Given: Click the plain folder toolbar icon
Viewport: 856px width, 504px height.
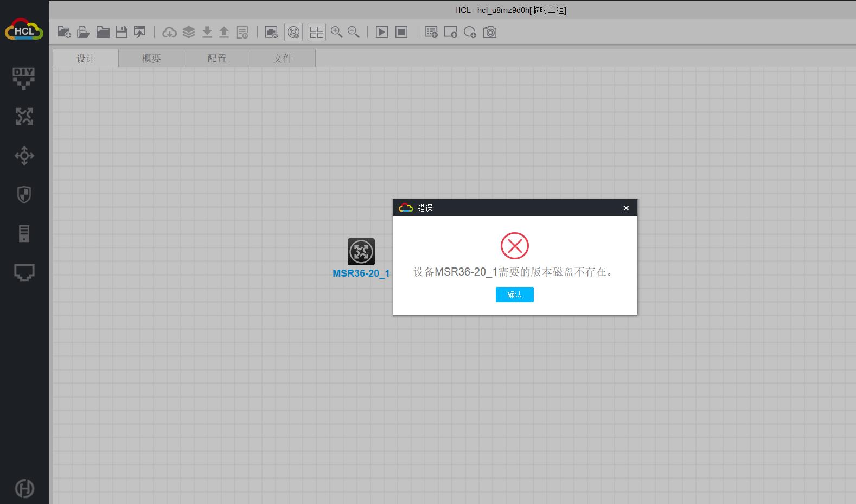Looking at the screenshot, I should pos(103,33).
